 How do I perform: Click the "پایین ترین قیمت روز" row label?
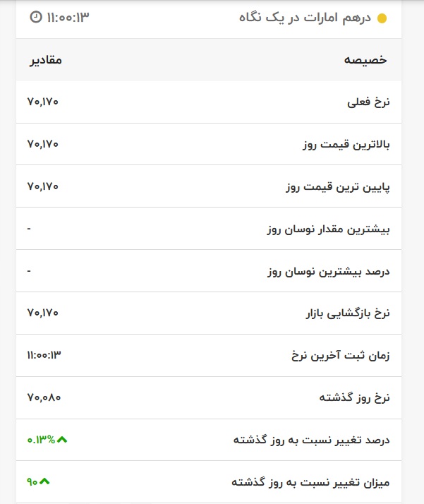click(x=338, y=187)
